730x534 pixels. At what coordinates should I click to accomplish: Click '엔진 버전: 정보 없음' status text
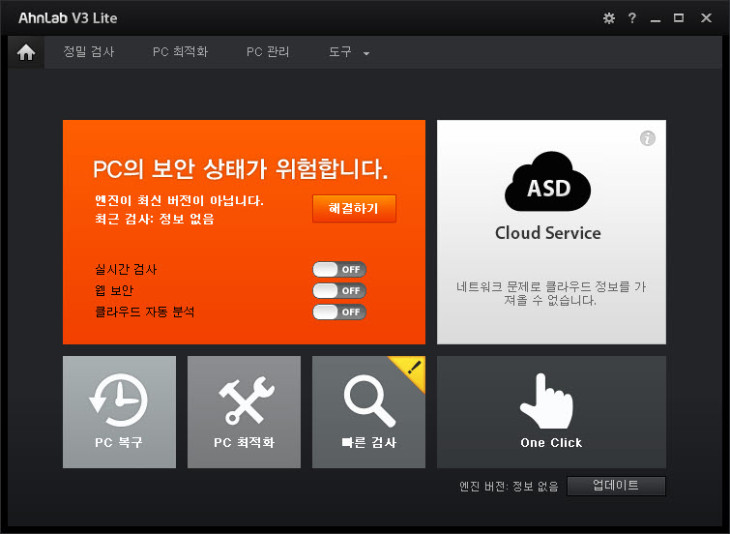[508, 487]
